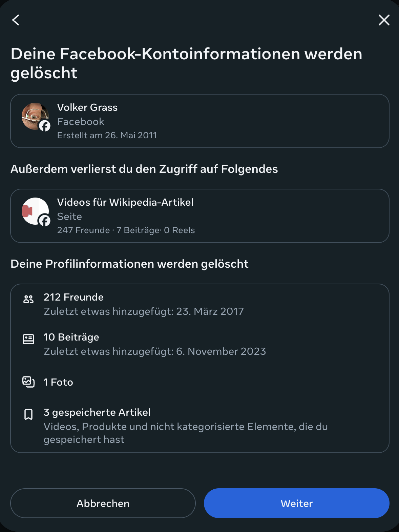Click the Videos für Wikipedia-Artikel title
The width and height of the screenshot is (399, 532).
tap(125, 202)
